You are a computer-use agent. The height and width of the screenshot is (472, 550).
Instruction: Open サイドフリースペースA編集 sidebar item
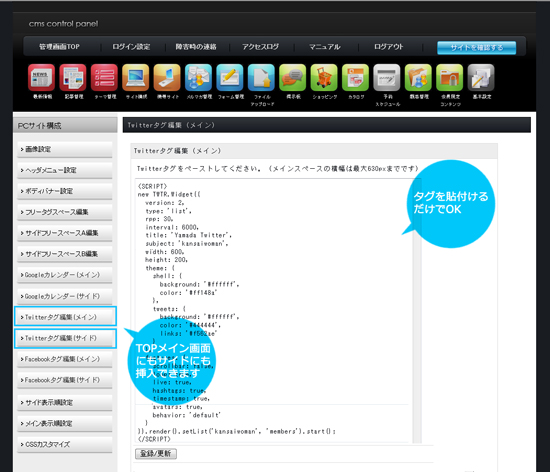pyautogui.click(x=65, y=233)
